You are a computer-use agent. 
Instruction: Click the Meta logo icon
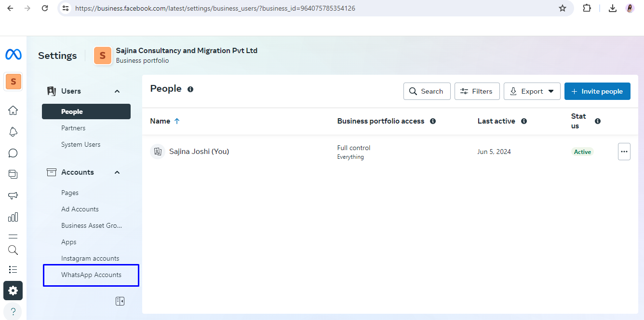pos(13,55)
